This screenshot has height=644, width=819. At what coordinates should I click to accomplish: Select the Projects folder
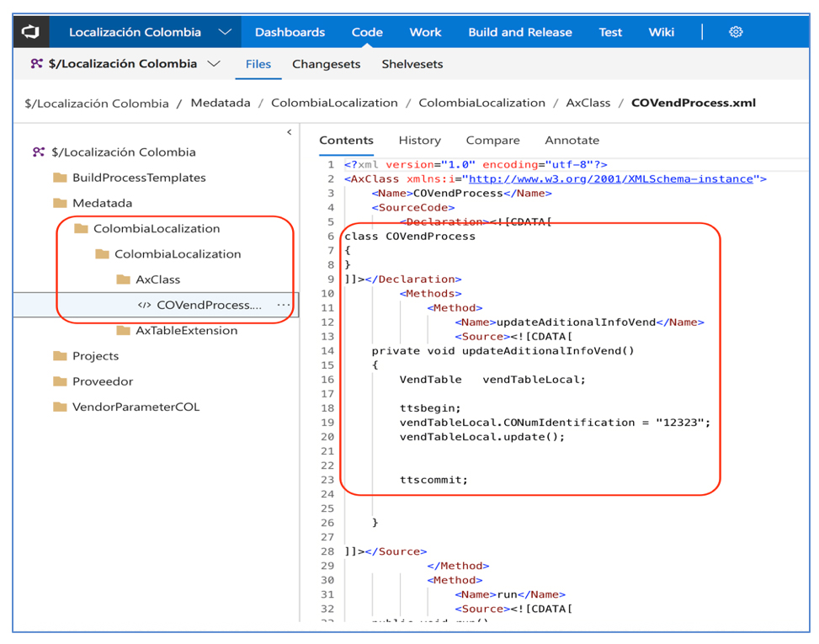point(96,356)
